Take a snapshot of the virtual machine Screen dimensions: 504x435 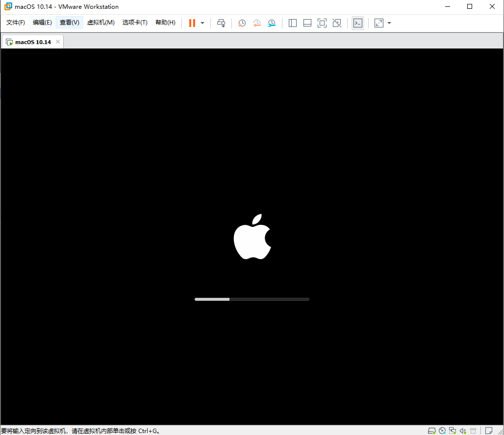click(x=242, y=23)
